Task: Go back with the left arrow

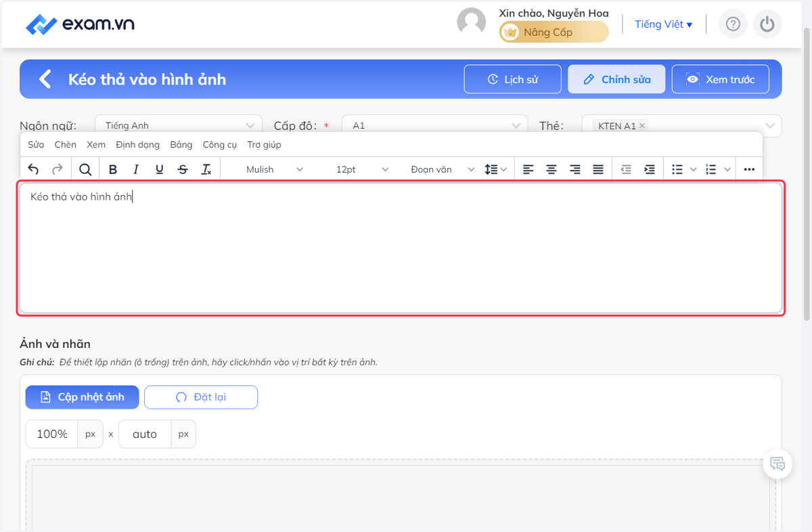Action: point(45,79)
